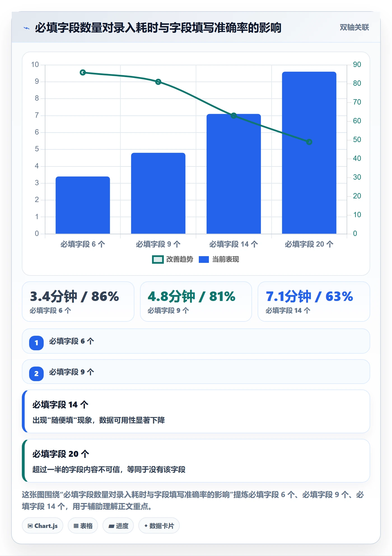Click the line point above the 9 个 bar
Viewport: 392px width, 556px height.
click(158, 82)
